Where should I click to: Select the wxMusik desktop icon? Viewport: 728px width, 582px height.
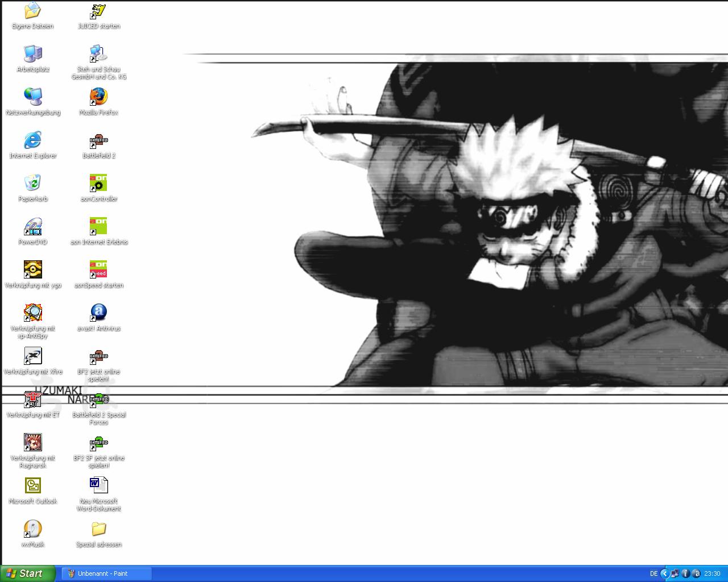point(33,529)
